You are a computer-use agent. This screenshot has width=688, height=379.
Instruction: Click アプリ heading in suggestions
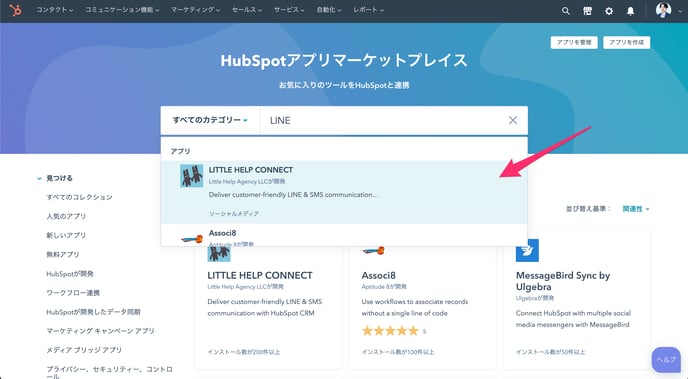[x=180, y=151]
